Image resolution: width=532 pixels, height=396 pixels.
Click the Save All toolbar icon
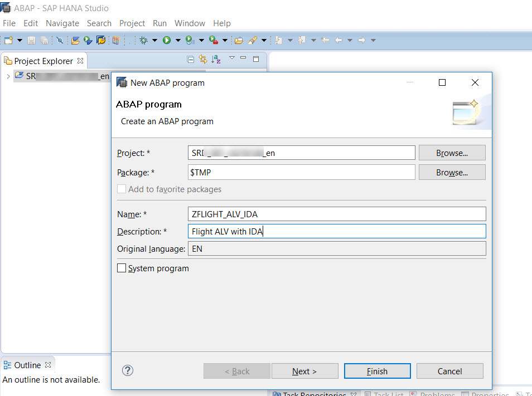43,40
